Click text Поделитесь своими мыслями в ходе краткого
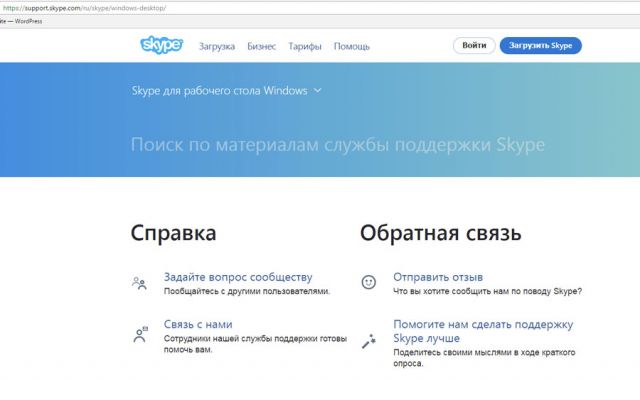This screenshot has height=400, width=640. [484, 353]
